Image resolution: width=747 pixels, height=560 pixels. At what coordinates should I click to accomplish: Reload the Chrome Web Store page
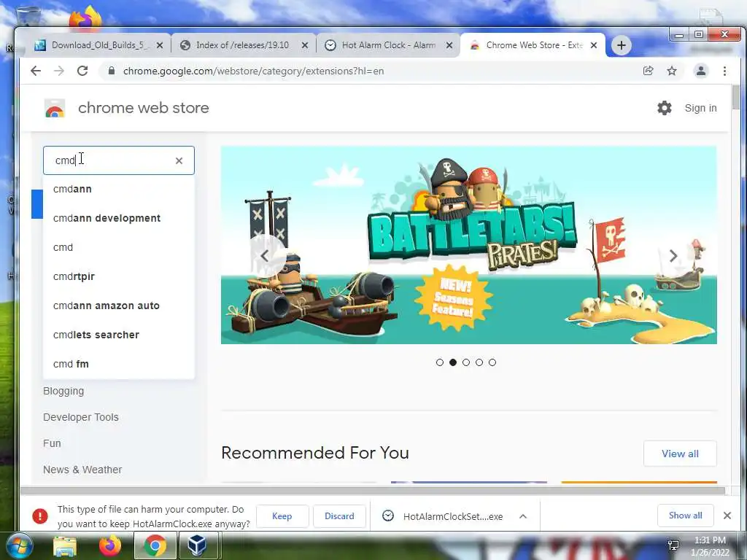(82, 71)
